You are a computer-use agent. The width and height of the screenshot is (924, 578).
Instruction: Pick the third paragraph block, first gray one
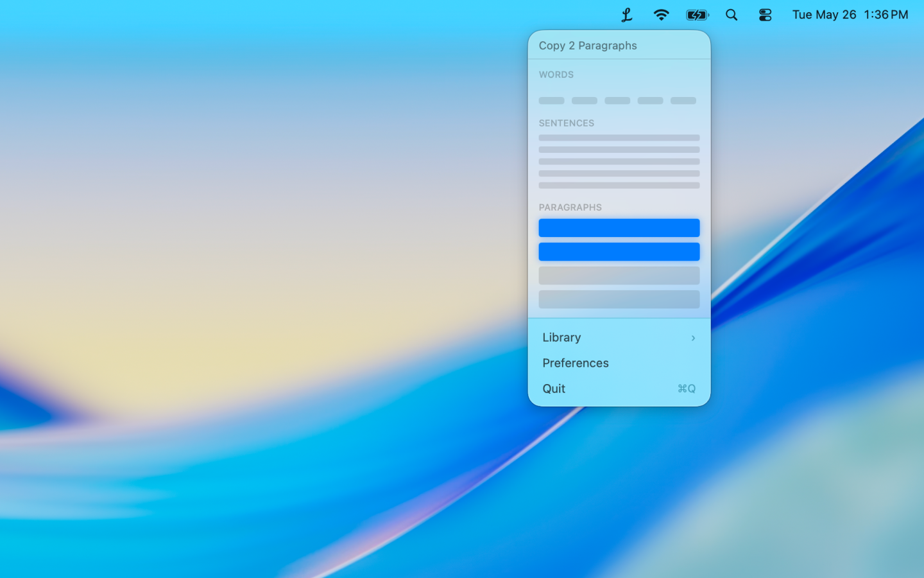(619, 276)
